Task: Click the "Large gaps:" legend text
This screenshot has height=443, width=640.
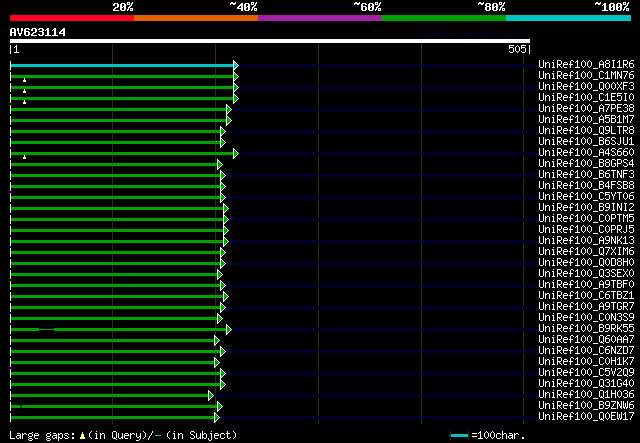Action: point(42,436)
